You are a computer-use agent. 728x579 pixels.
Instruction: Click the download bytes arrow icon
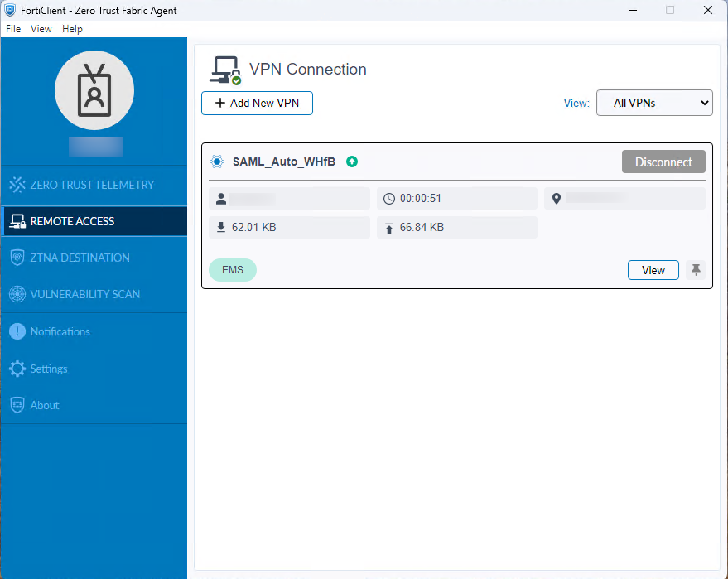point(221,227)
